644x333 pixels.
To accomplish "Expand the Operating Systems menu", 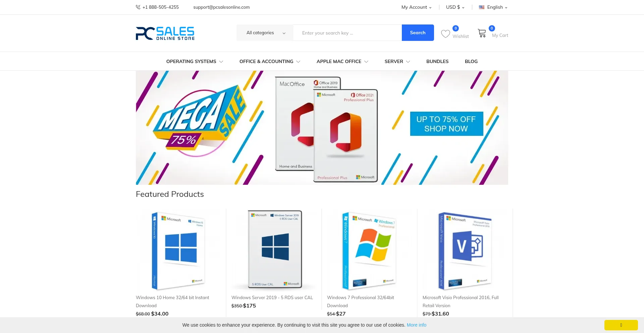I will tap(195, 61).
